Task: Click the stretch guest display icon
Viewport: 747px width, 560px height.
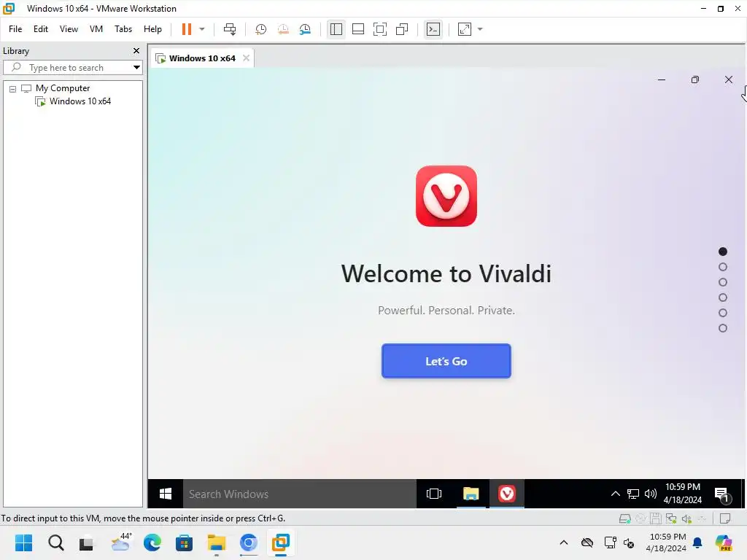Action: tap(465, 29)
